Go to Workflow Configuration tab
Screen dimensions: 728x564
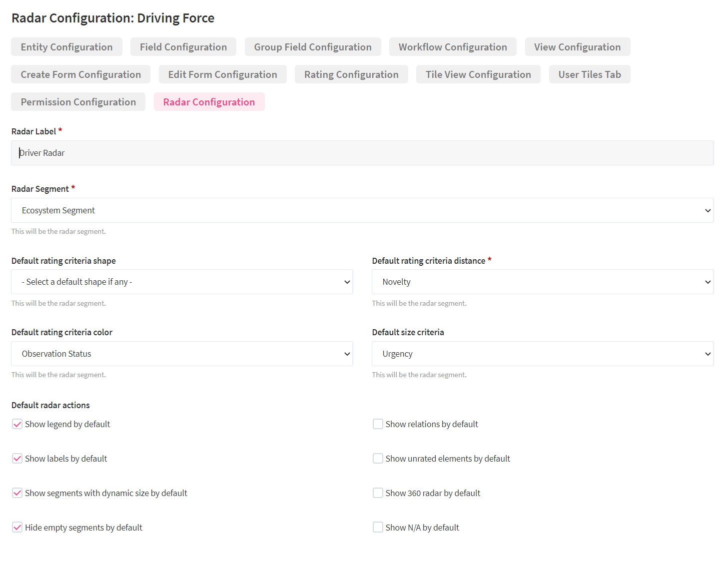tap(452, 47)
